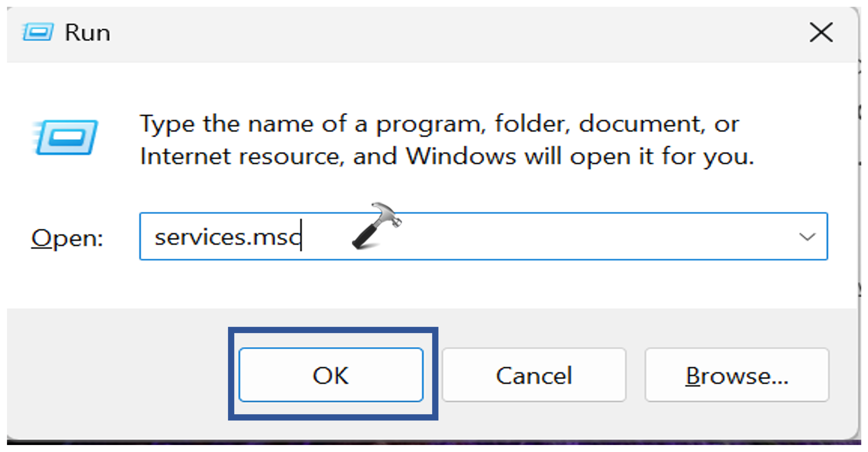Expand the Open combo box dropdown arrow
868x452 pixels.
pos(807,237)
